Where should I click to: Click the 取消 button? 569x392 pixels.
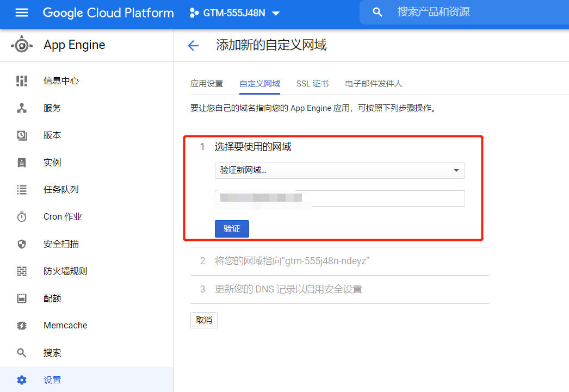pos(204,320)
